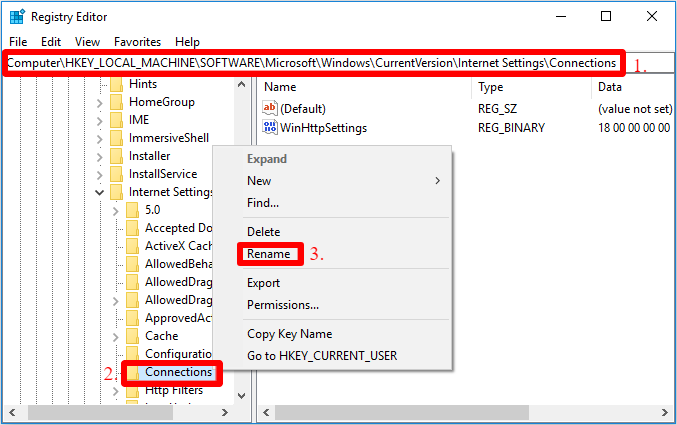Viewport: 677px width, 425px height.
Task: Expand the ImmersiveShell key
Action: click(x=100, y=139)
